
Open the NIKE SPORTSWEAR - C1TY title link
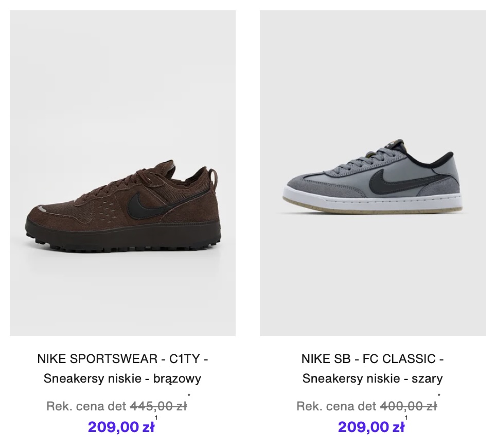click(x=122, y=359)
